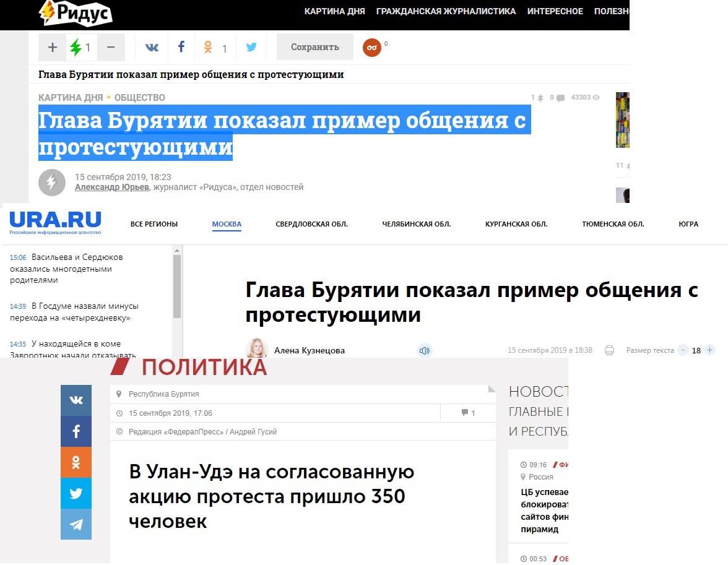728x565 pixels.
Task: Click the green lightning rating icon
Action: [x=76, y=47]
